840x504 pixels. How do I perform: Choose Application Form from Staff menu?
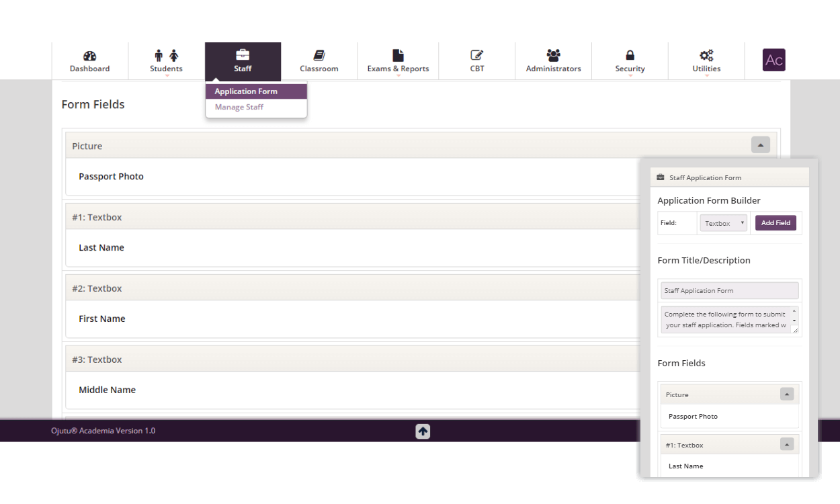[x=256, y=91]
